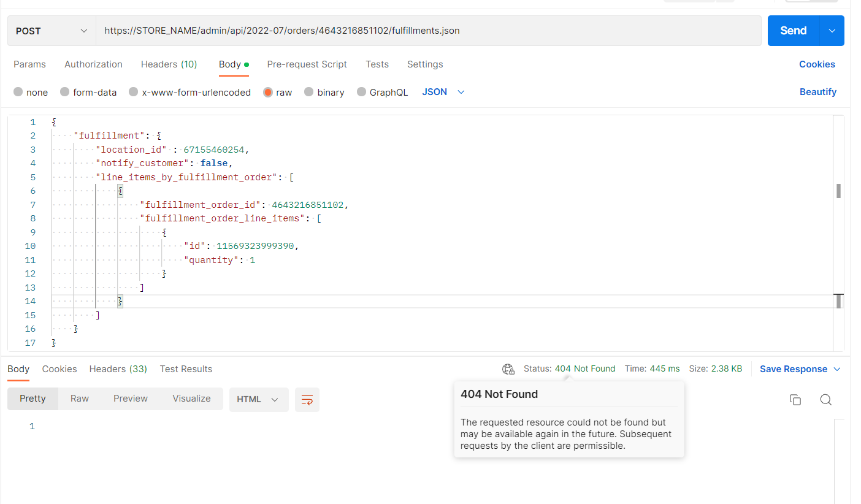Click the "fulfillment_order_line_items" key
This screenshot has width=861, height=504.
222,218
